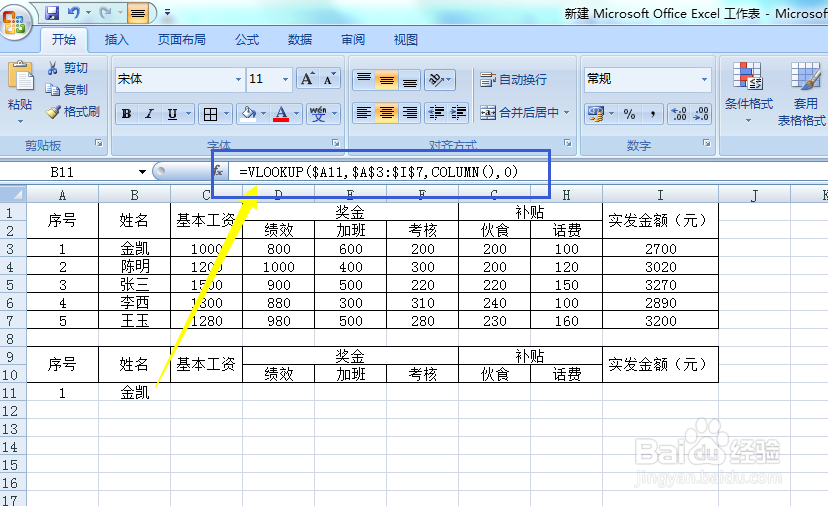Align text to bottom of cell
Image resolution: width=828 pixels, height=506 pixels.
coord(410,79)
